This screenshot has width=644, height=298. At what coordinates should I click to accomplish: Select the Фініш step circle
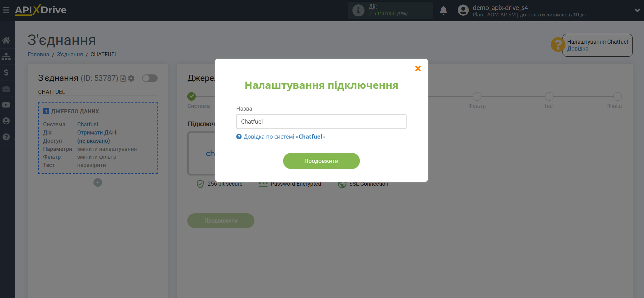617,96
